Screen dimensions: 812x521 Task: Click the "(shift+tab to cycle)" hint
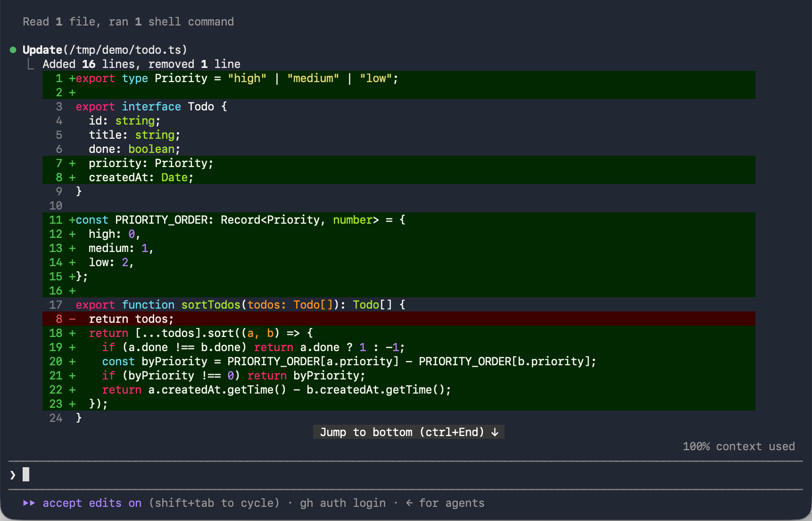[x=214, y=503]
